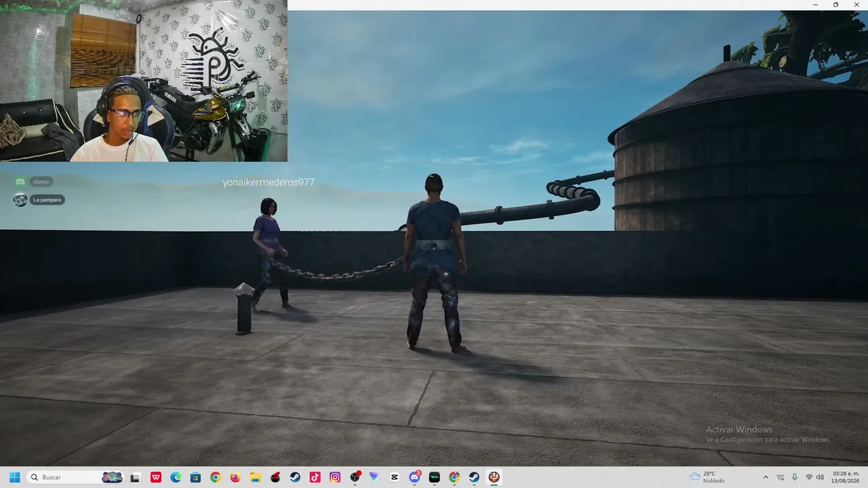Click the Discord overlay icon next to elpiojo
The width and height of the screenshot is (868, 488).
click(20, 182)
